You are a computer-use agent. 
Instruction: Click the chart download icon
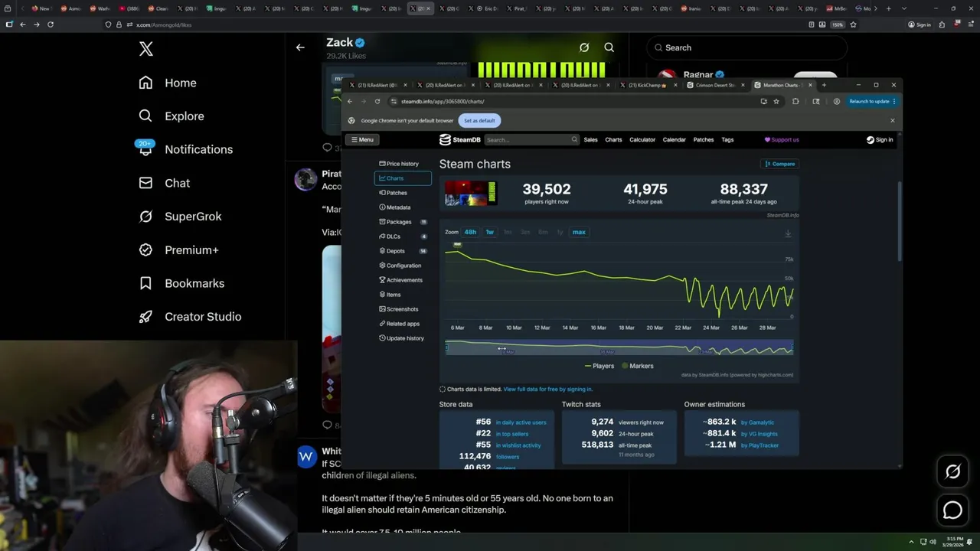click(788, 234)
